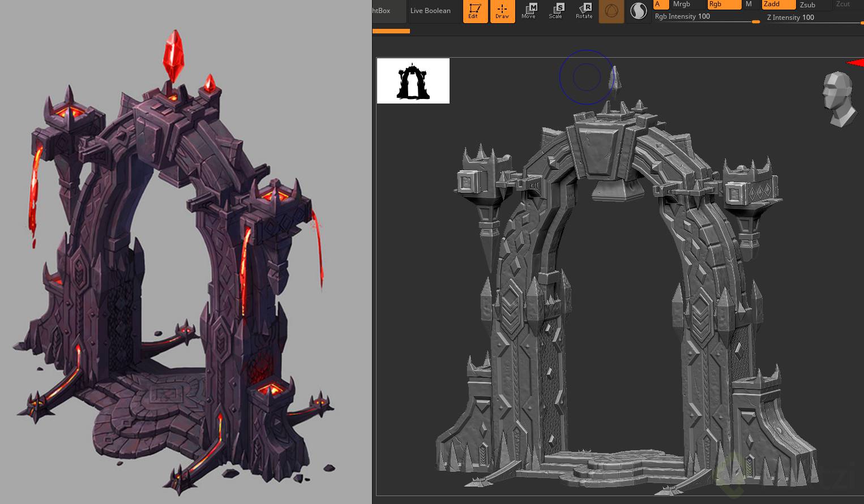Enable Mrgb painting mode
The height and width of the screenshot is (504, 864).
tap(687, 5)
